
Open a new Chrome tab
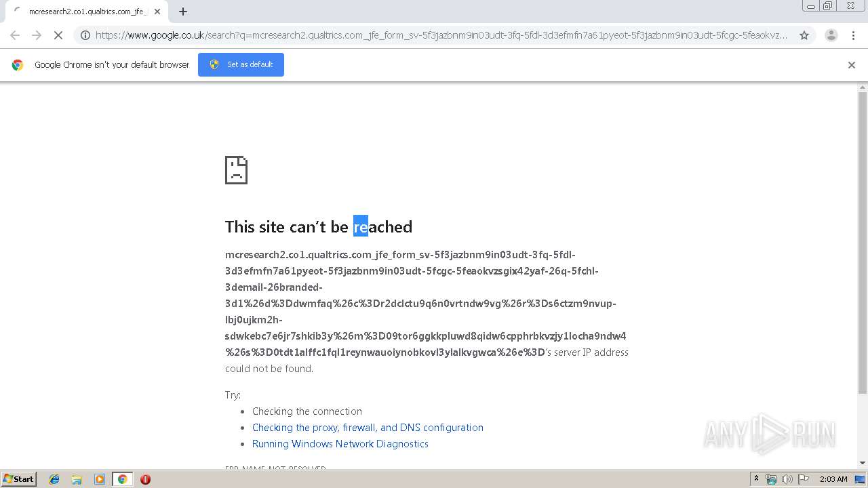click(183, 12)
